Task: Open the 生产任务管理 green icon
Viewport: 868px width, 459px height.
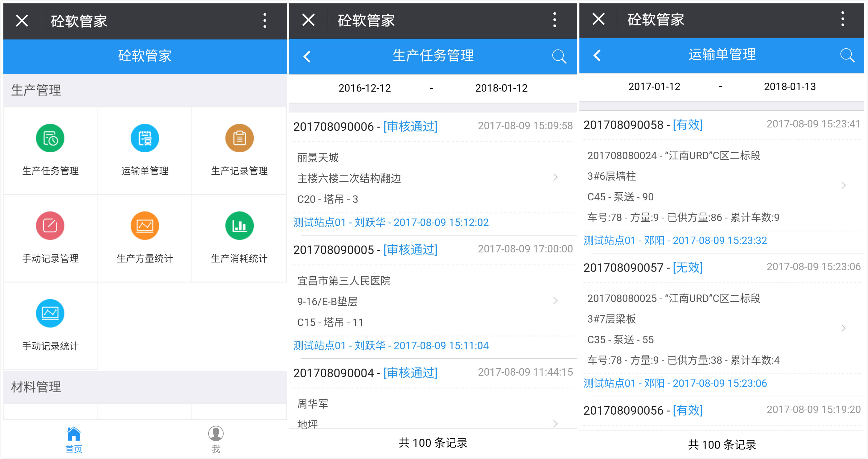Action: pos(50,138)
